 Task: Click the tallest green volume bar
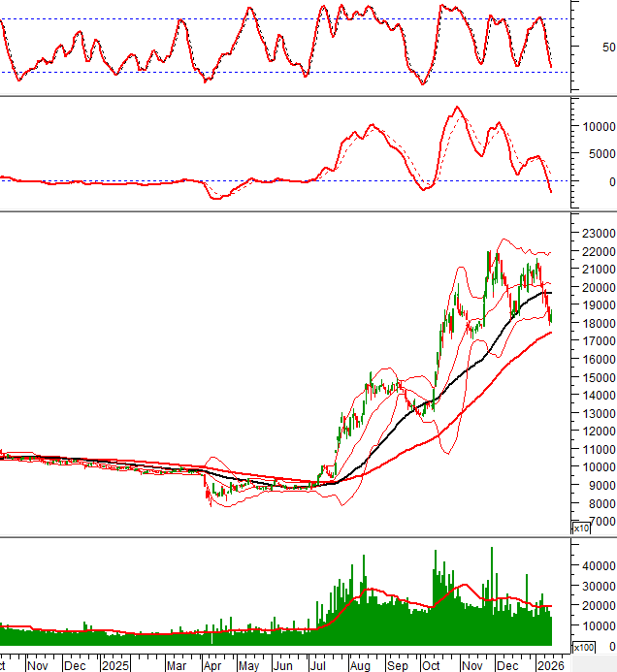pos(492,582)
